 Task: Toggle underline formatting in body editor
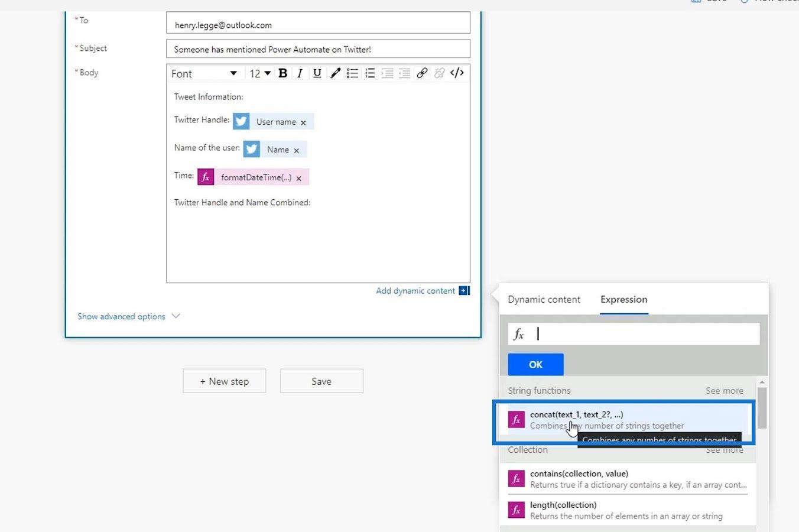[x=317, y=73]
